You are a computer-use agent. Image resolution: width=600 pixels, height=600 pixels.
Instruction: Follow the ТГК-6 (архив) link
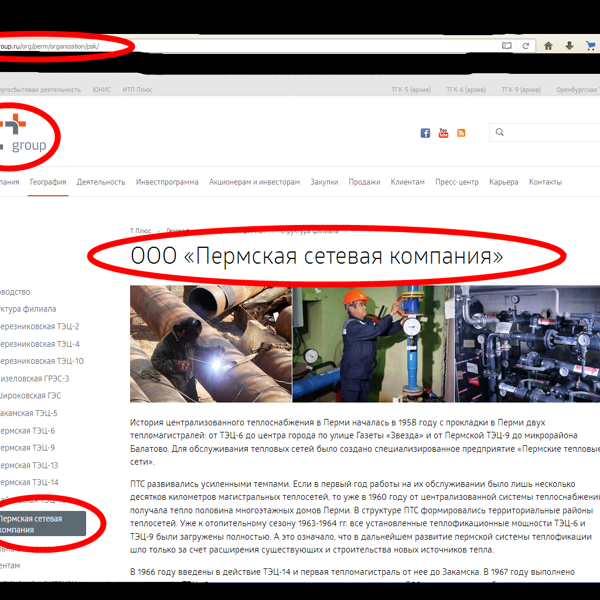tap(466, 90)
